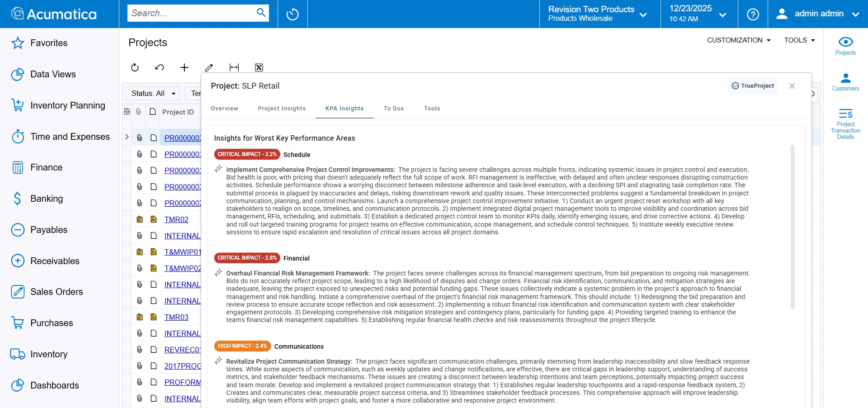Switch to the Project Insights tab
Viewport: 868px width, 408px height.
pos(282,109)
